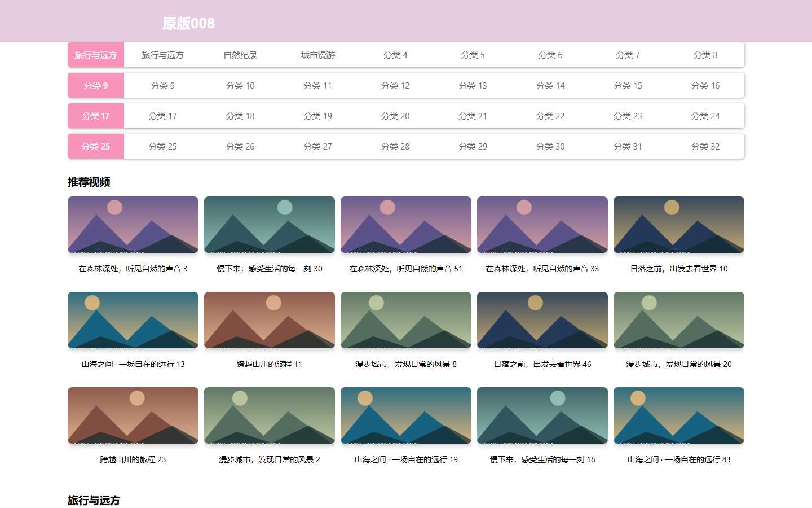The width and height of the screenshot is (812, 508).
Task: Open thumbnail for 日落之前，出发去看世界 10
Action: [679, 225]
